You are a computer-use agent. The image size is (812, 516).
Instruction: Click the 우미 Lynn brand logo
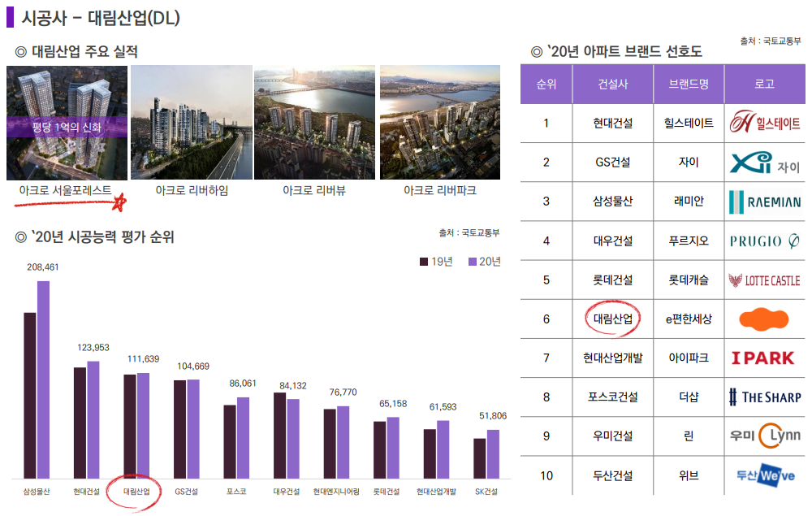765,436
